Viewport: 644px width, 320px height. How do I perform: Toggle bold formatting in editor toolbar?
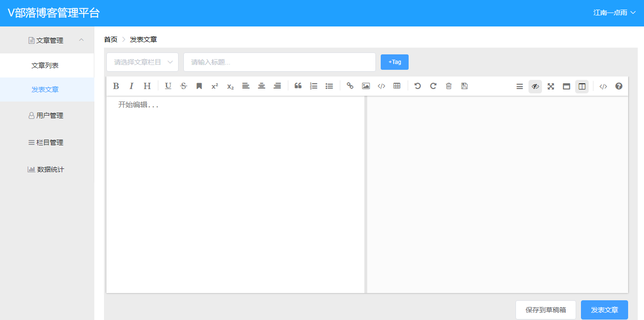click(116, 86)
